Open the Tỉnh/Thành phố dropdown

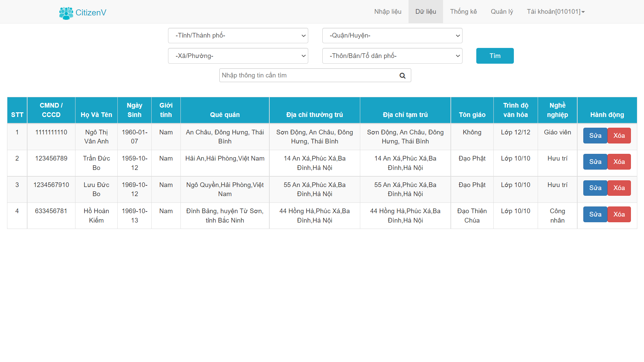[238, 36]
